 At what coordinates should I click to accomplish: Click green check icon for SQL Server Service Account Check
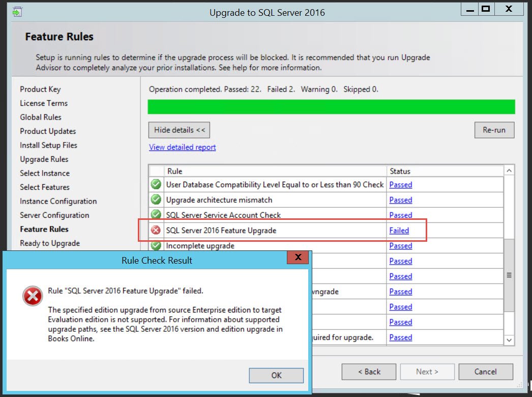(156, 214)
